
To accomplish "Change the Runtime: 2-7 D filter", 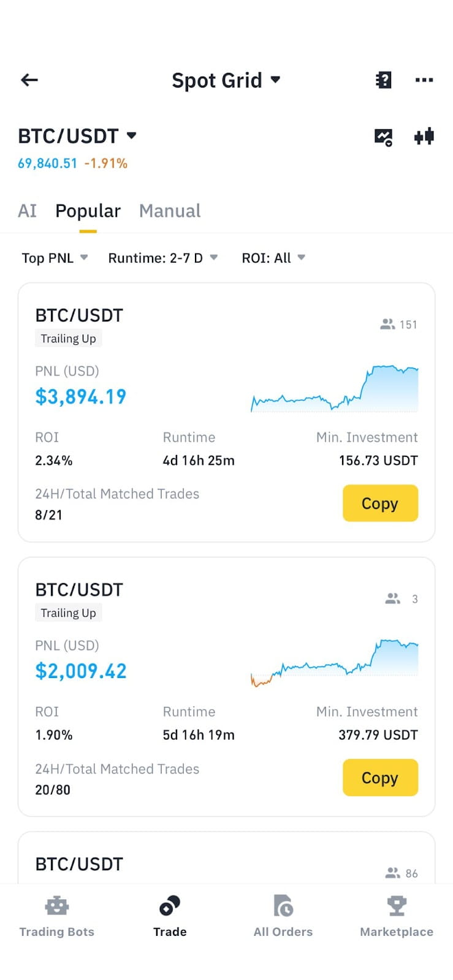I will 162,258.
